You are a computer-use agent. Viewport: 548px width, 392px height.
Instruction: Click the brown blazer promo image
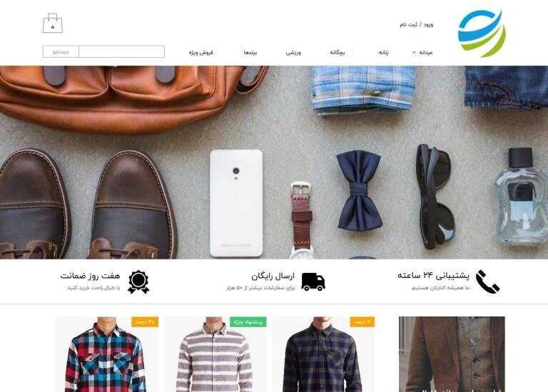[452, 354]
